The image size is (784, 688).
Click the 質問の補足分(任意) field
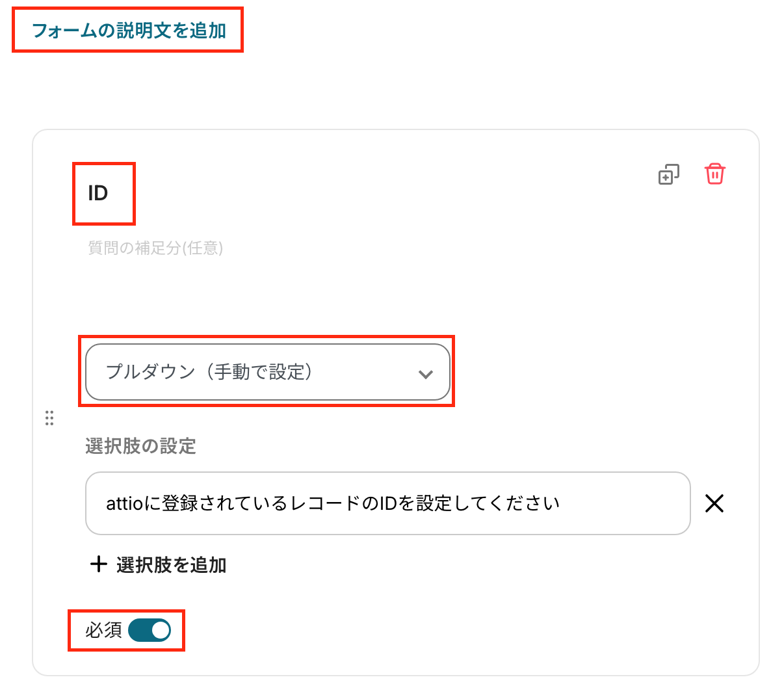pyautogui.click(x=155, y=248)
